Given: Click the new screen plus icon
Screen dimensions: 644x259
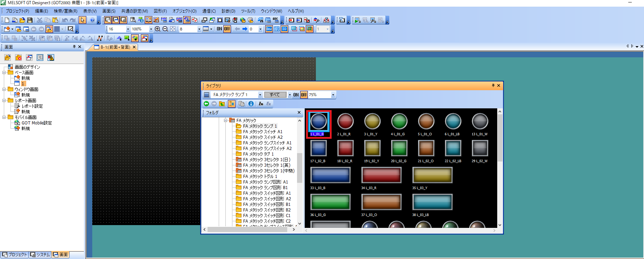Looking at the screenshot, I should 7,29.
